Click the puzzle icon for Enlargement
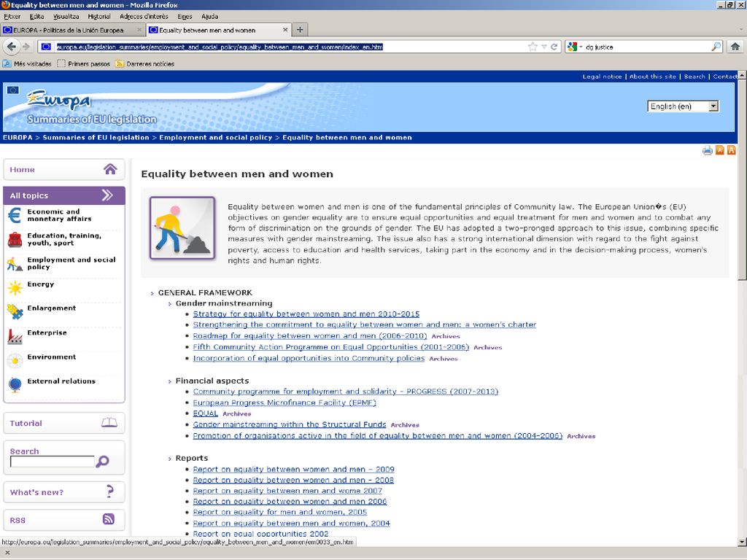 (x=15, y=312)
